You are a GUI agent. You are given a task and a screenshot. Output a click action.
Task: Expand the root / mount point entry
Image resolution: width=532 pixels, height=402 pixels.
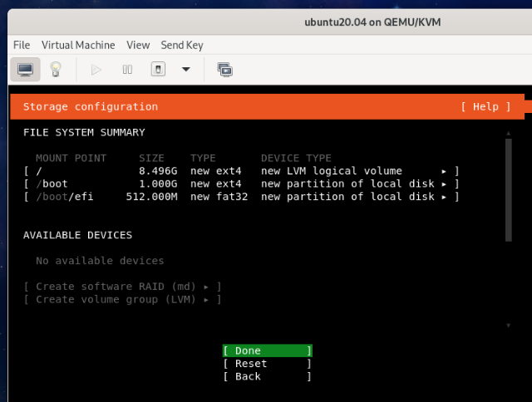click(x=241, y=170)
